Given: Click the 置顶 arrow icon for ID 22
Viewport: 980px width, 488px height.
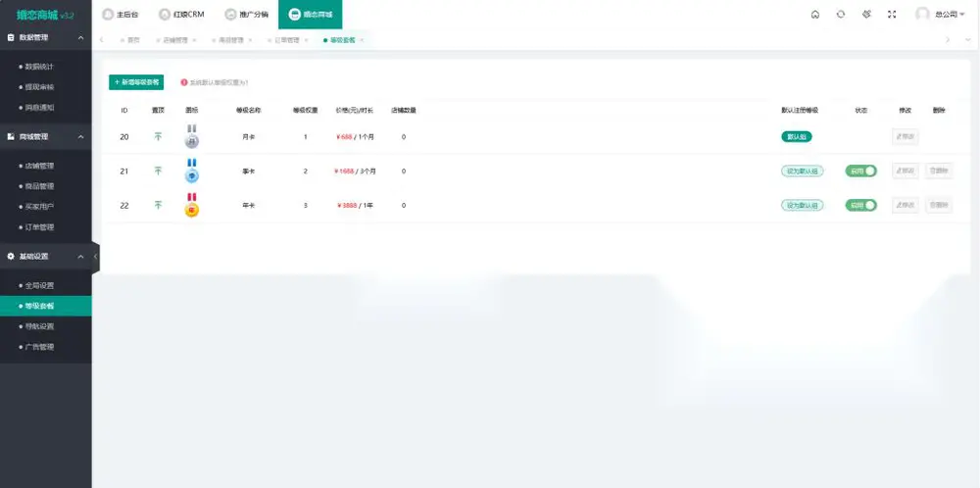Looking at the screenshot, I should coord(158,205).
